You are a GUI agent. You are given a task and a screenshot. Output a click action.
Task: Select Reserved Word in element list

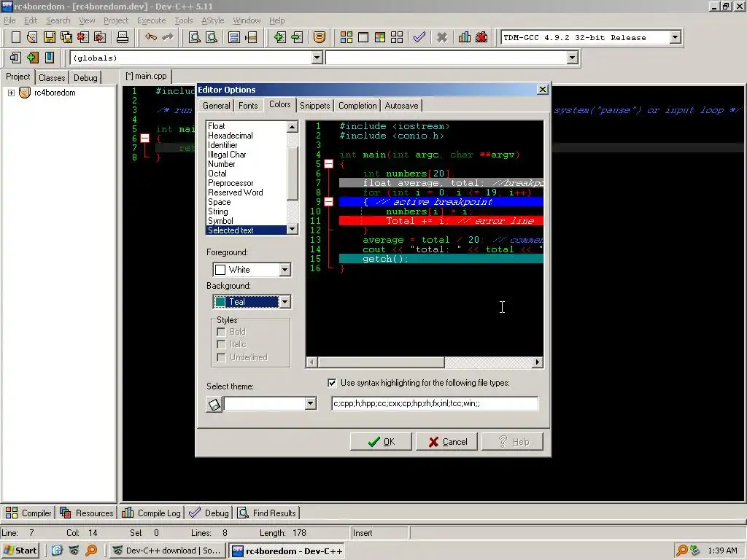[236, 192]
